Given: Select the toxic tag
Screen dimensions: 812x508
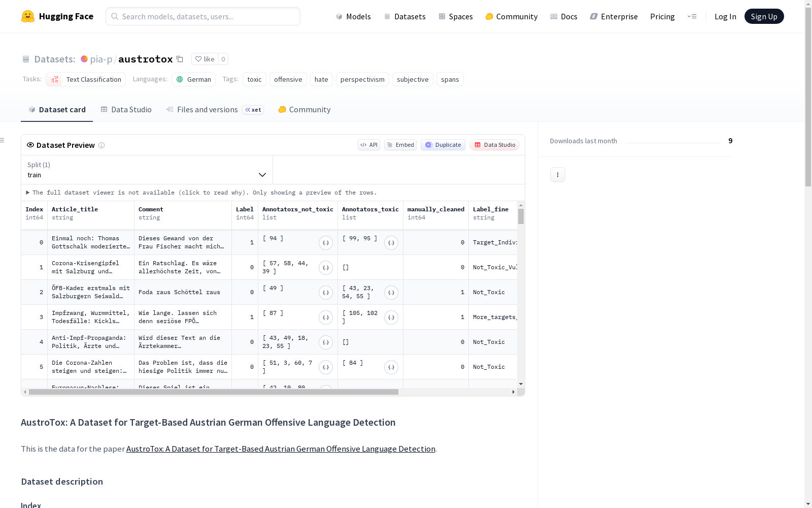Looking at the screenshot, I should [x=254, y=79].
